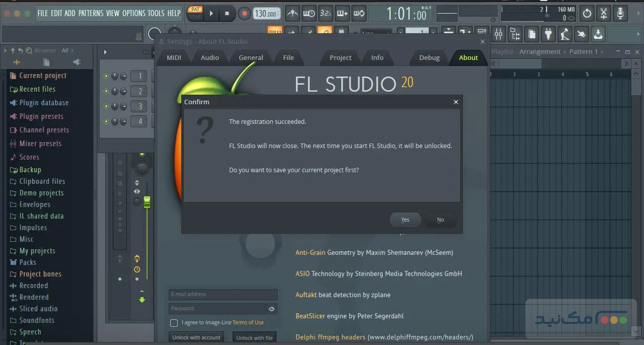Open the Terms of Use link

[x=248, y=322]
